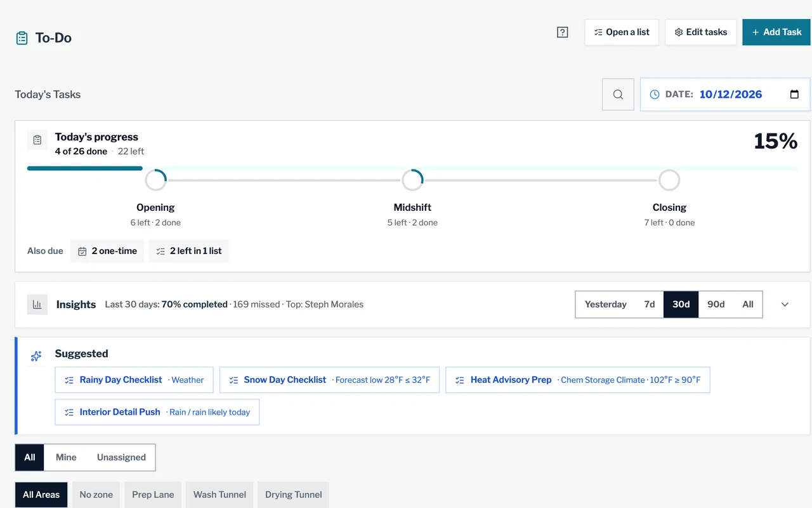
Task: Click the date value 10/12/2026
Action: [x=731, y=95]
